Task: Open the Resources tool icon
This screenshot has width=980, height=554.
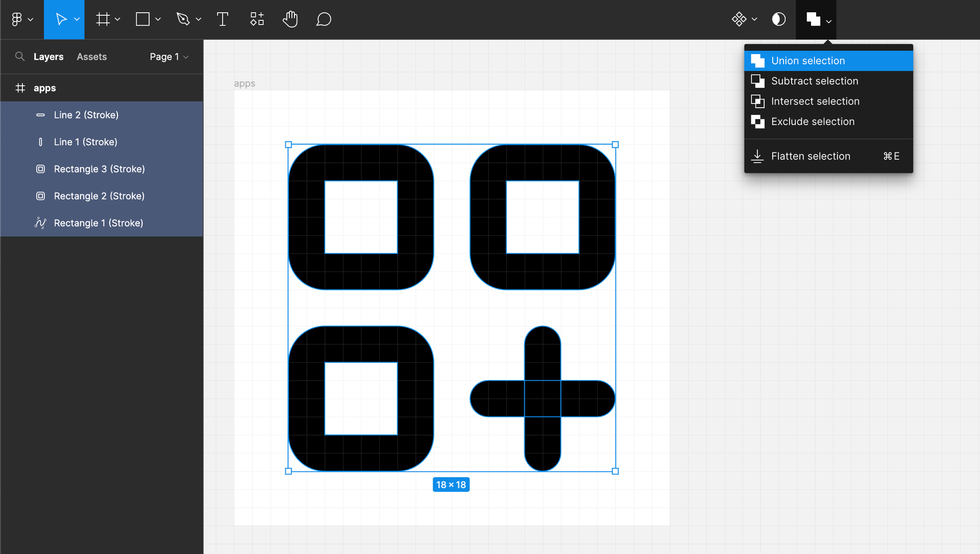Action: tap(257, 19)
